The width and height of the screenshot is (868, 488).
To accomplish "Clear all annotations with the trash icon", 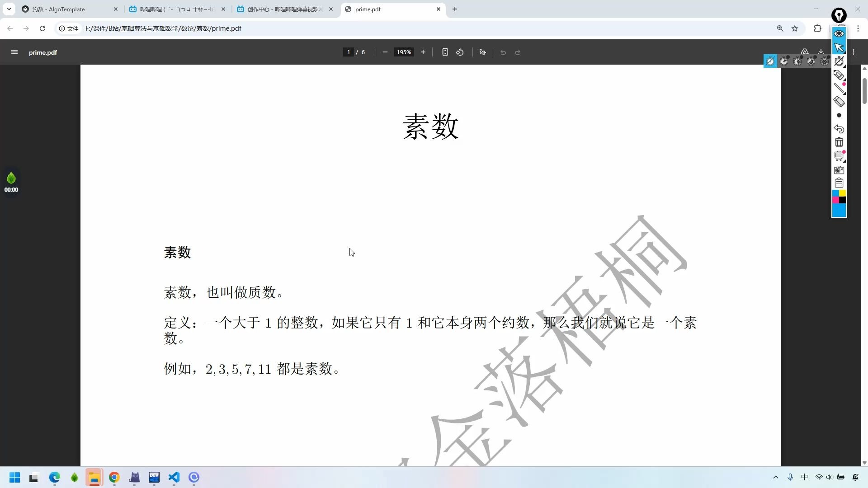I will (839, 142).
